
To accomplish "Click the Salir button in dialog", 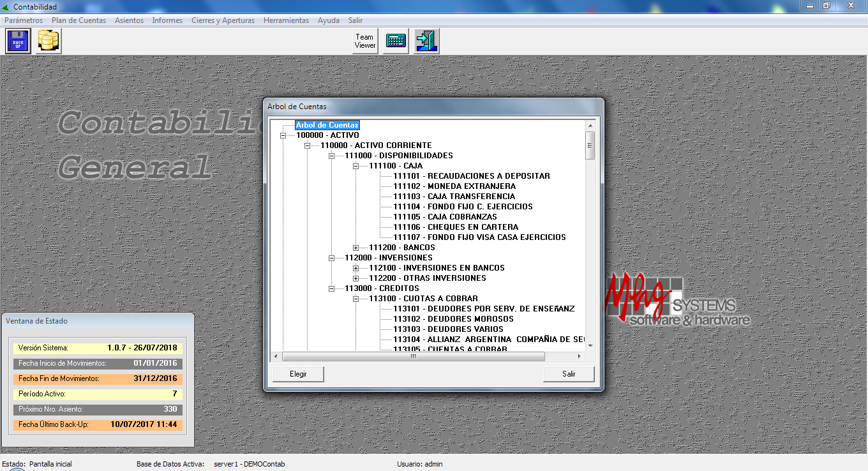I will pos(569,374).
